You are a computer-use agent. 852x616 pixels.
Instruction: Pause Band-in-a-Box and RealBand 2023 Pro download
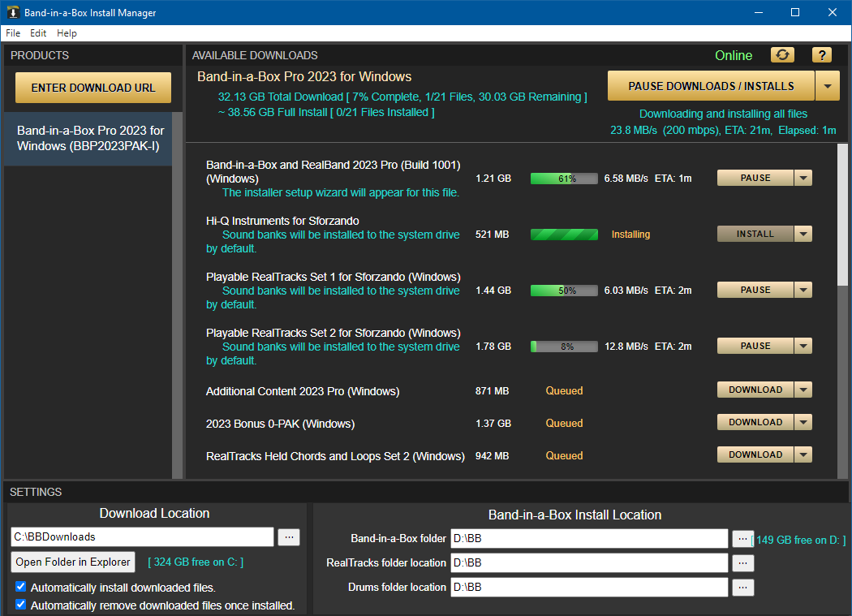pos(755,178)
